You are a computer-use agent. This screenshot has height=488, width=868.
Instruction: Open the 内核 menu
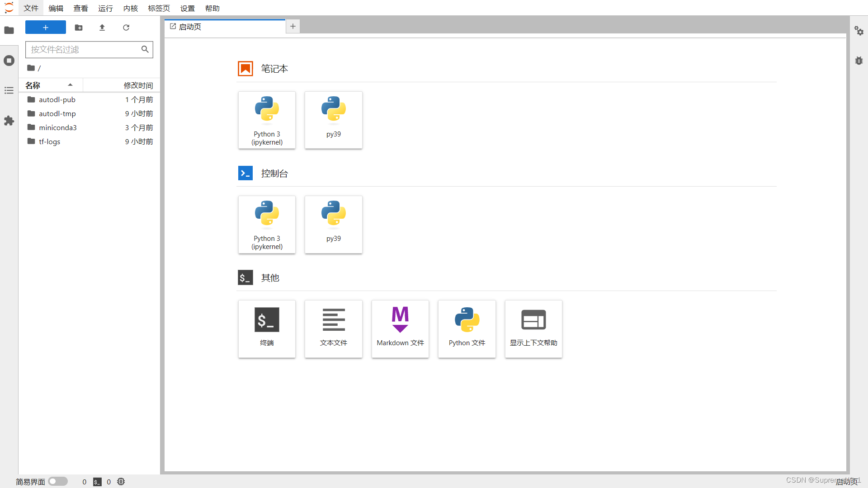[x=131, y=8]
